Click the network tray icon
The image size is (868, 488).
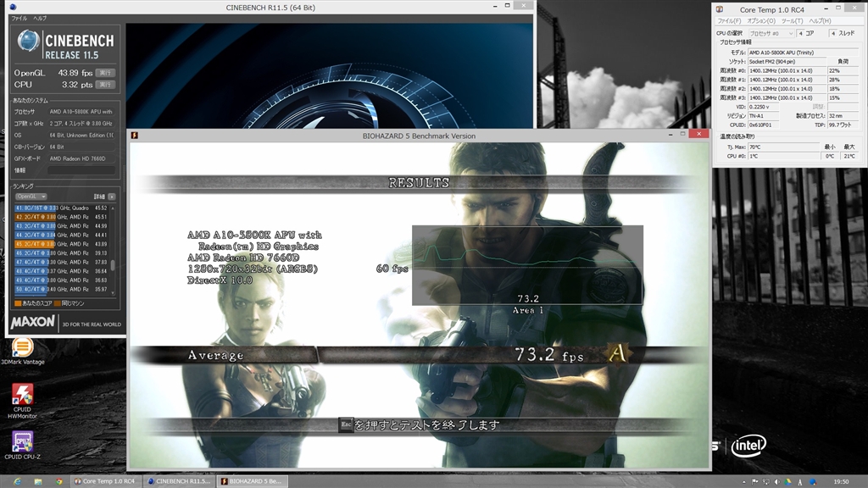click(766, 482)
